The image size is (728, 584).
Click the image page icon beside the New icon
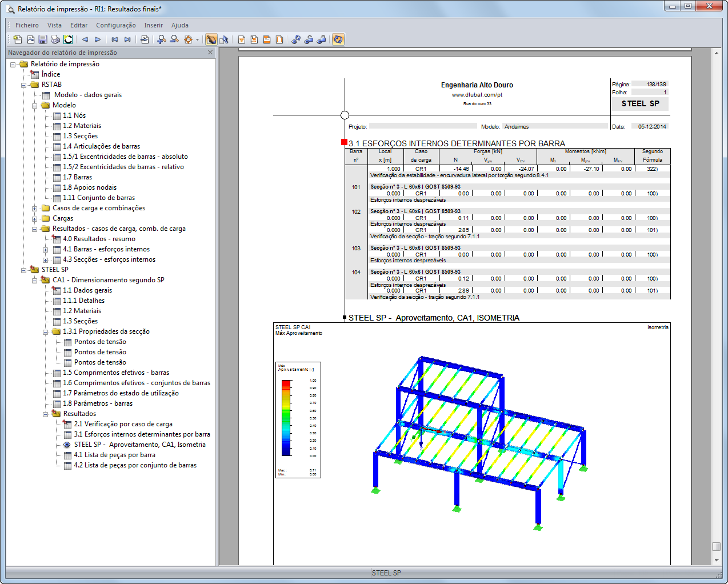30,39
